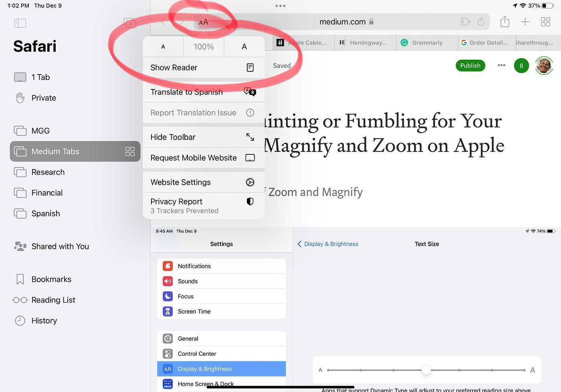Switch to Order Detail tab
Viewport: 561px width, 392px height.
pos(486,42)
